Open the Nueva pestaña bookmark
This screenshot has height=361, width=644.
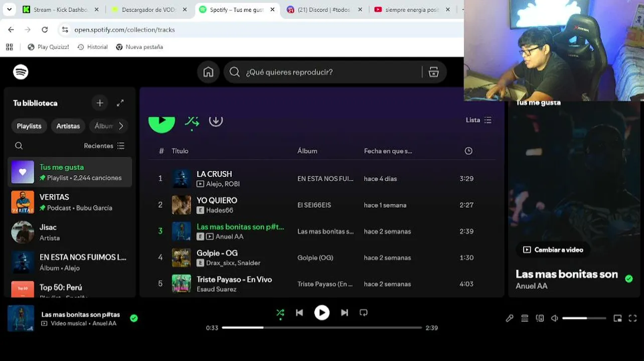(139, 47)
